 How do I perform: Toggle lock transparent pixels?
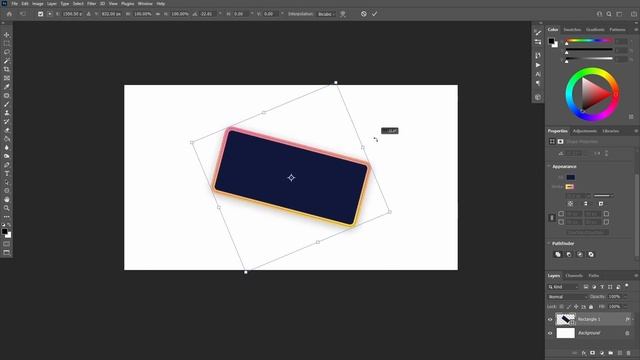(x=562, y=307)
